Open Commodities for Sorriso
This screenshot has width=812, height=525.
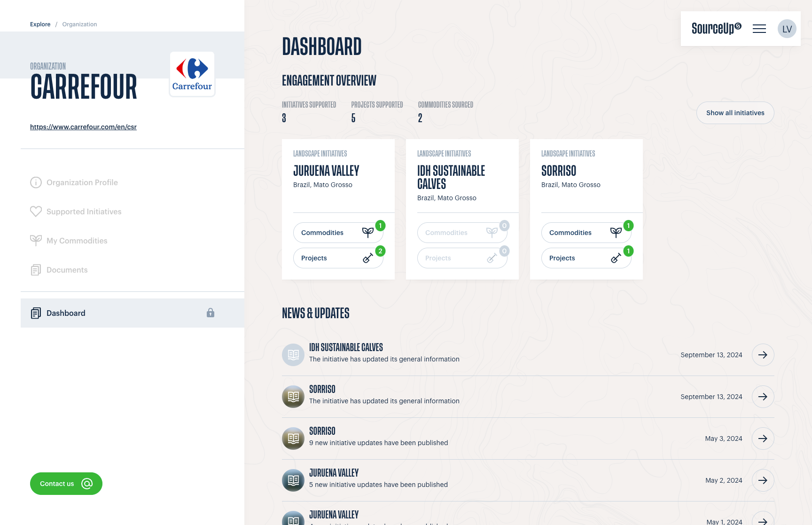(x=586, y=233)
